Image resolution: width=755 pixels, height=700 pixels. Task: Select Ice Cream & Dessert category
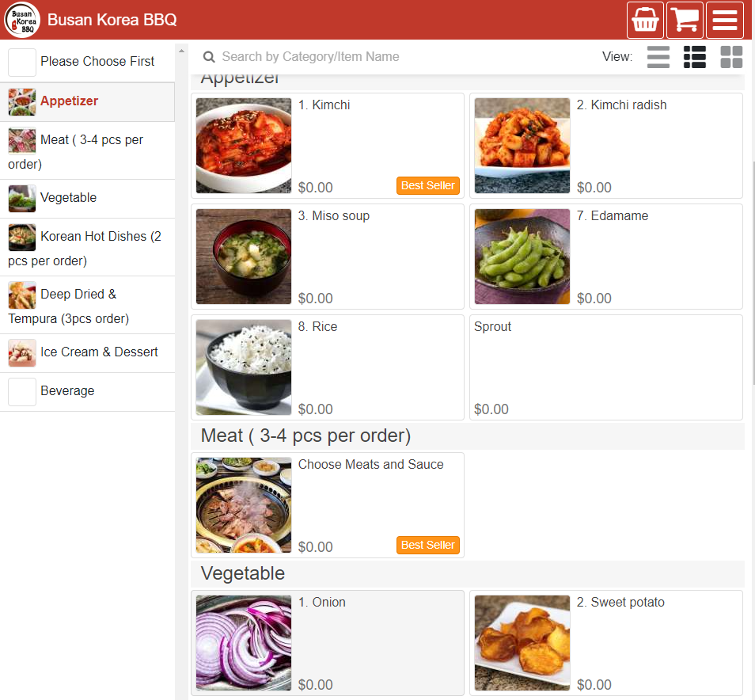[99, 352]
